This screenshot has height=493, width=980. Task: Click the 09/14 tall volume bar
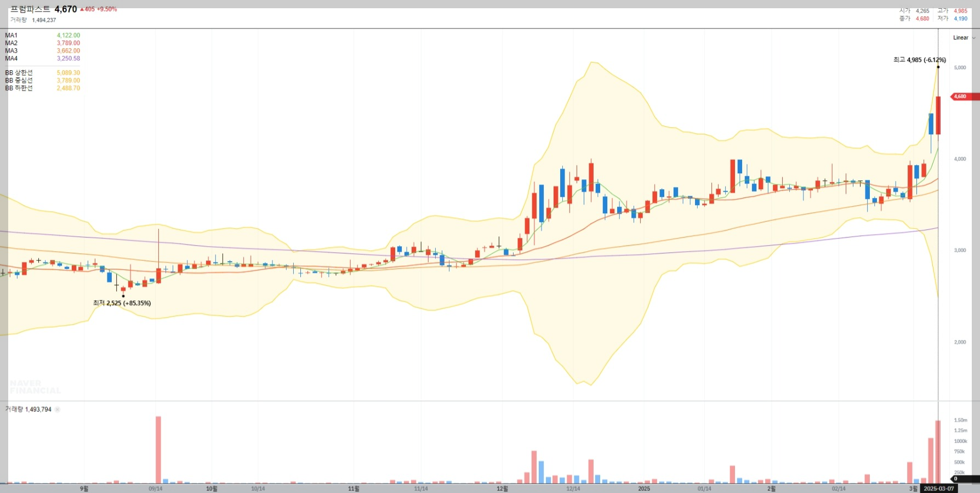(x=158, y=450)
